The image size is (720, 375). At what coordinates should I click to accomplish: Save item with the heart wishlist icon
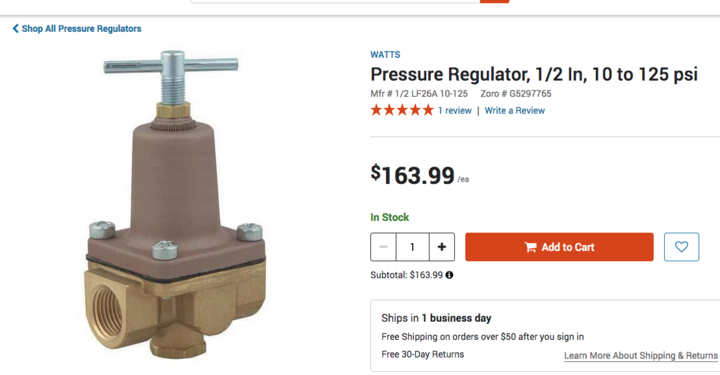point(681,247)
